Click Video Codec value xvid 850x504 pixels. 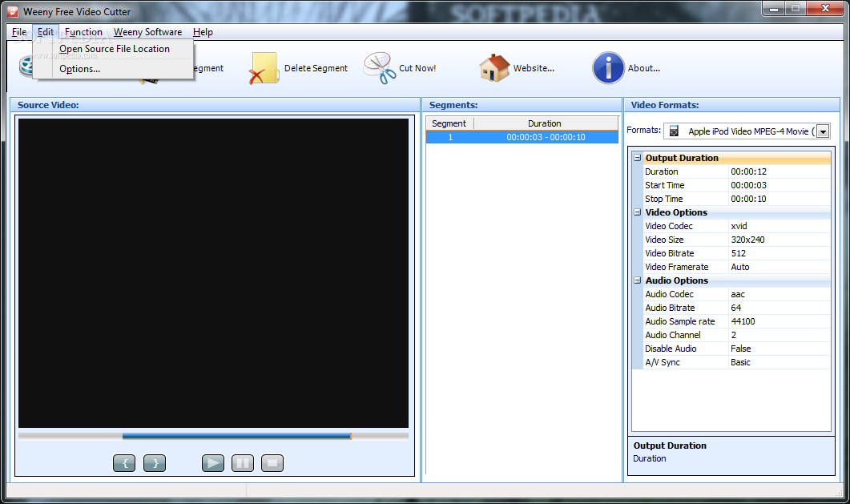[779, 226]
